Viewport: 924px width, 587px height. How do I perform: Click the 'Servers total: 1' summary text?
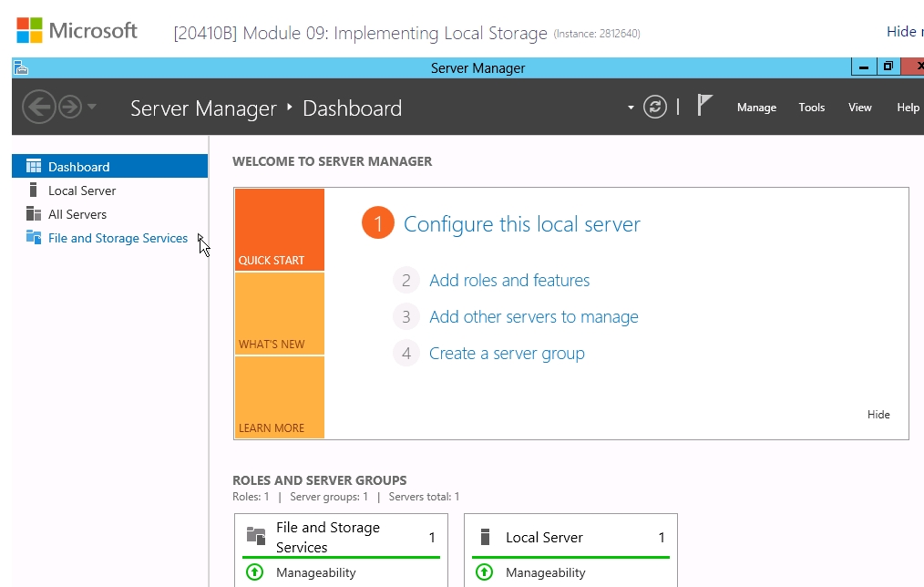(x=424, y=497)
